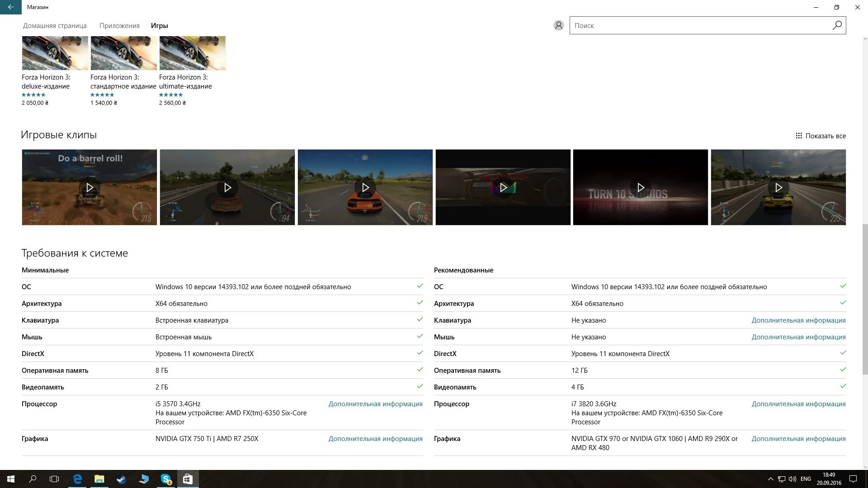Open more info for recommended Клавиатура

pos(798,320)
